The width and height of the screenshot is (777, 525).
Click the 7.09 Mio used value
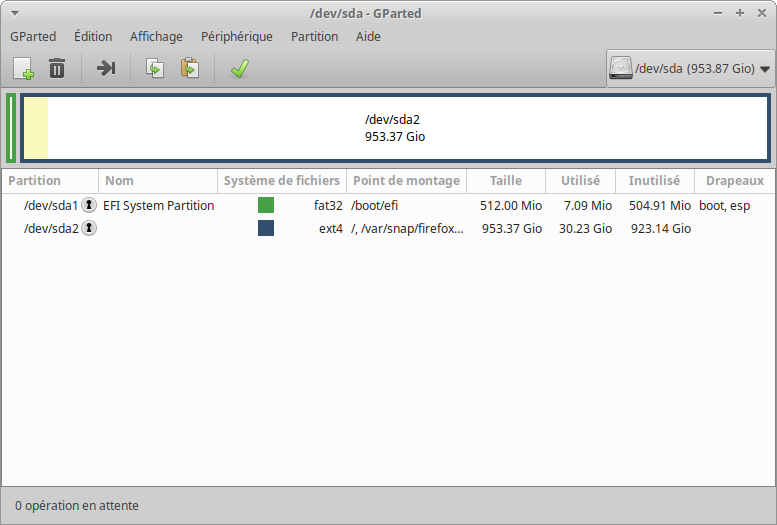[588, 205]
